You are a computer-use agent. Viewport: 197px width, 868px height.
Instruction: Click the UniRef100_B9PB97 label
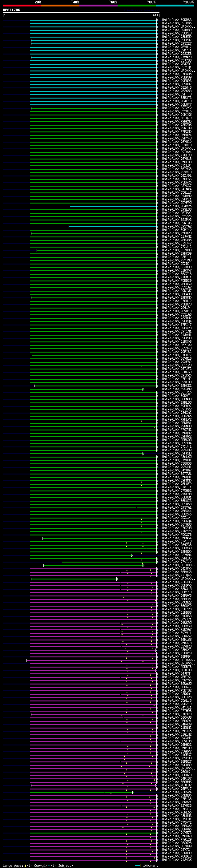click(x=177, y=406)
